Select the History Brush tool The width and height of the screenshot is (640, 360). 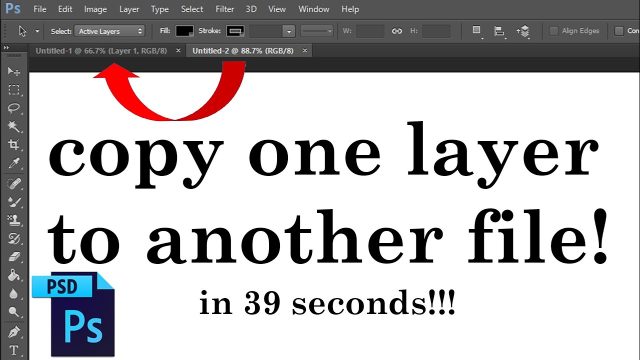(13, 239)
